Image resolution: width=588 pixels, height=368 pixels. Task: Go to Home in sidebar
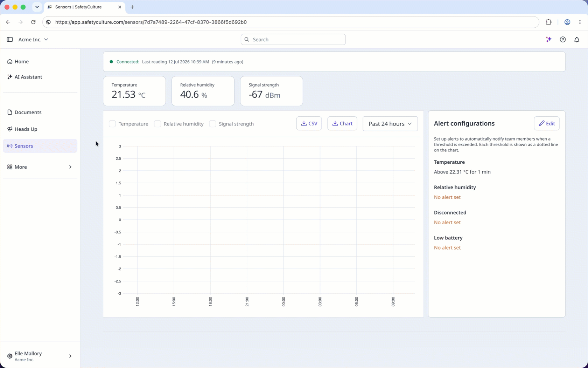tap(40, 61)
